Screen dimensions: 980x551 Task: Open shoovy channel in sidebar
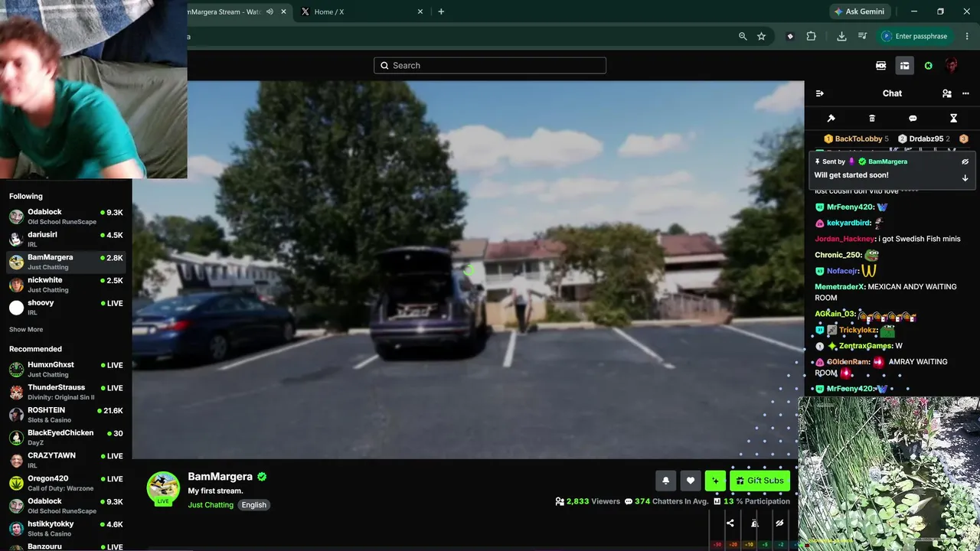point(66,307)
